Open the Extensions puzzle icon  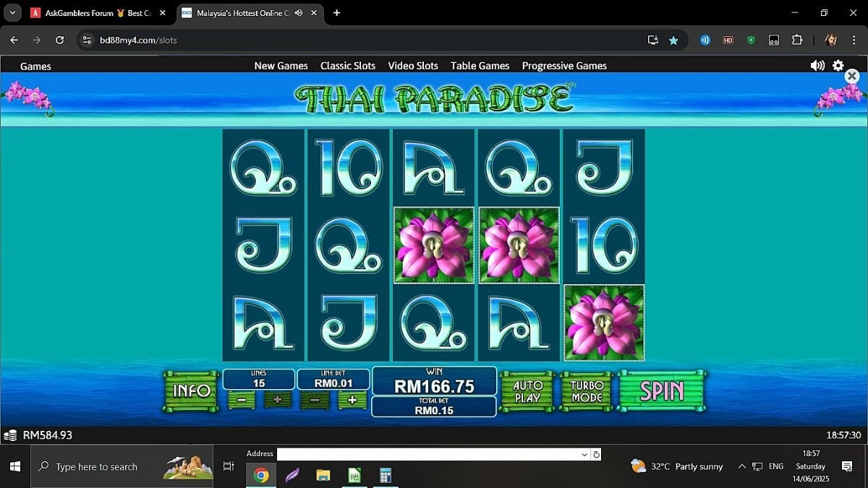[797, 40]
